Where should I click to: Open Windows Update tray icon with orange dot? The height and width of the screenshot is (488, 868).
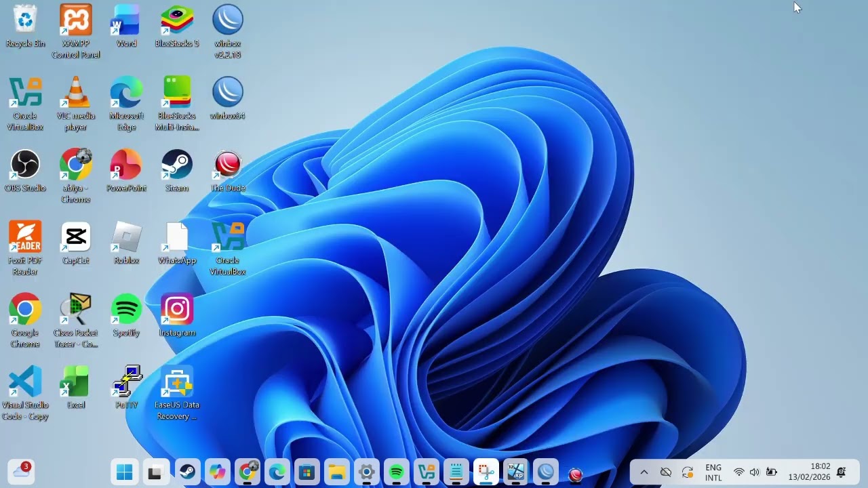688,472
